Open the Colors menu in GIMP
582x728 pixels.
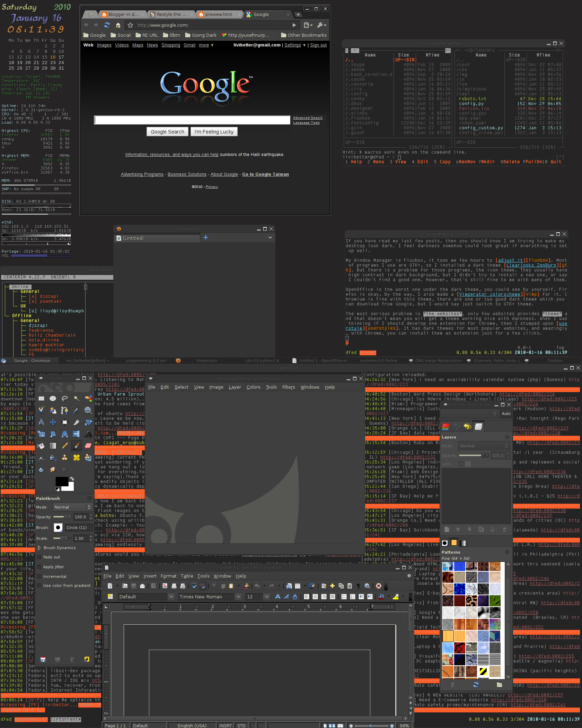[253, 387]
